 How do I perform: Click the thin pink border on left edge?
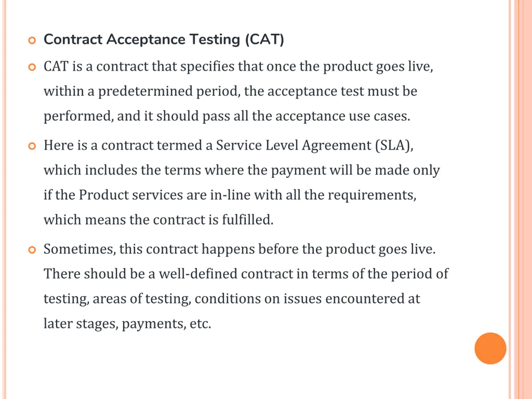point(4,199)
